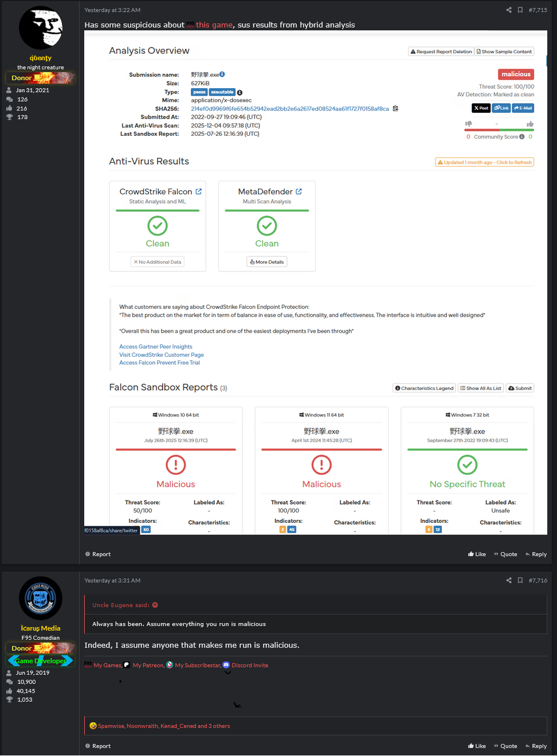Report qūenṭy's post
The height and width of the screenshot is (756, 557).
coord(98,554)
